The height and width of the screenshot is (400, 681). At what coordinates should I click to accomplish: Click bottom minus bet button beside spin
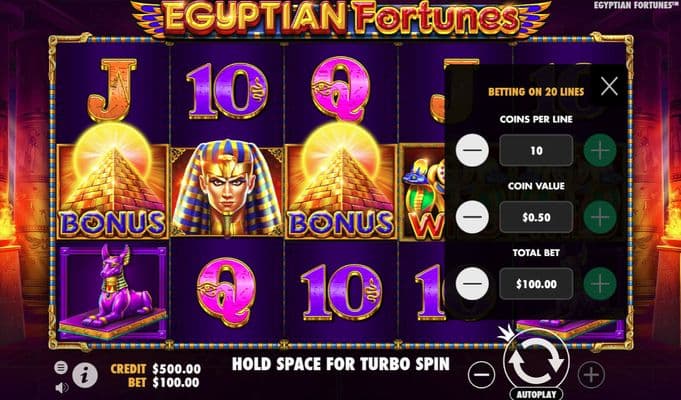[481, 375]
